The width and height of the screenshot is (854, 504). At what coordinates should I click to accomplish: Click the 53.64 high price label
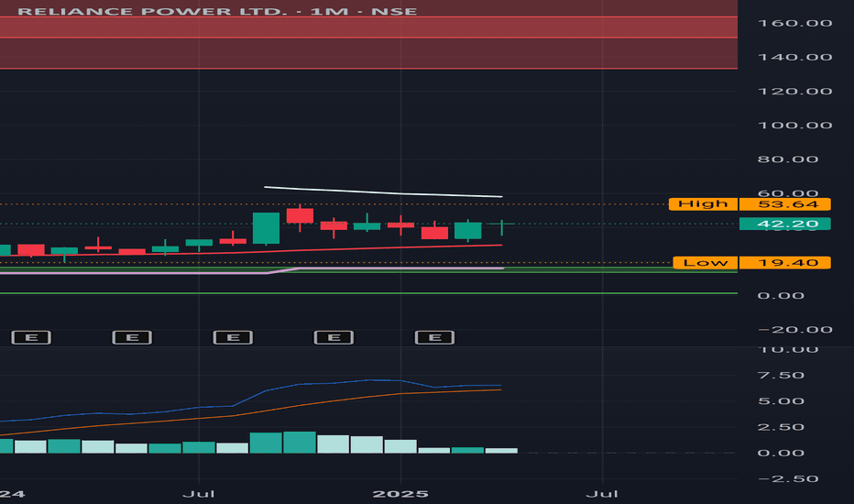coord(785,203)
